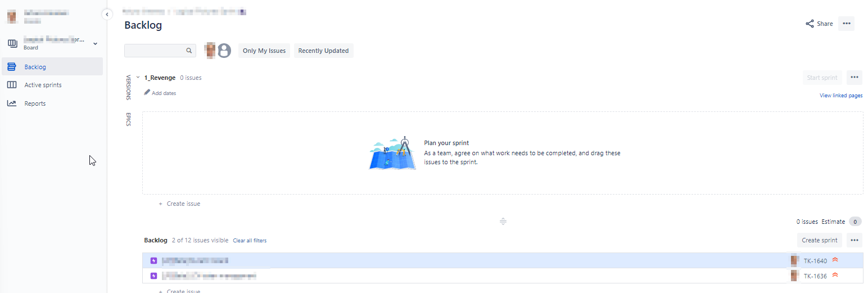Click the Reports chart icon
868x293 pixels.
(x=12, y=103)
